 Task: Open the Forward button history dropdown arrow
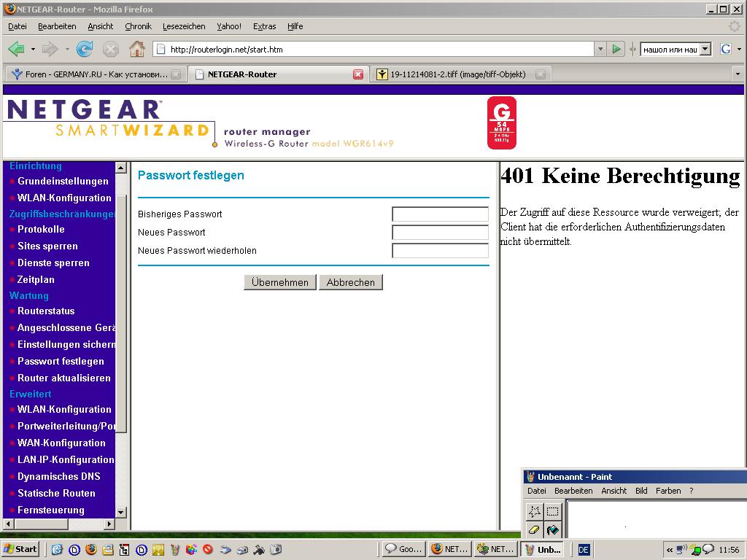click(67, 49)
